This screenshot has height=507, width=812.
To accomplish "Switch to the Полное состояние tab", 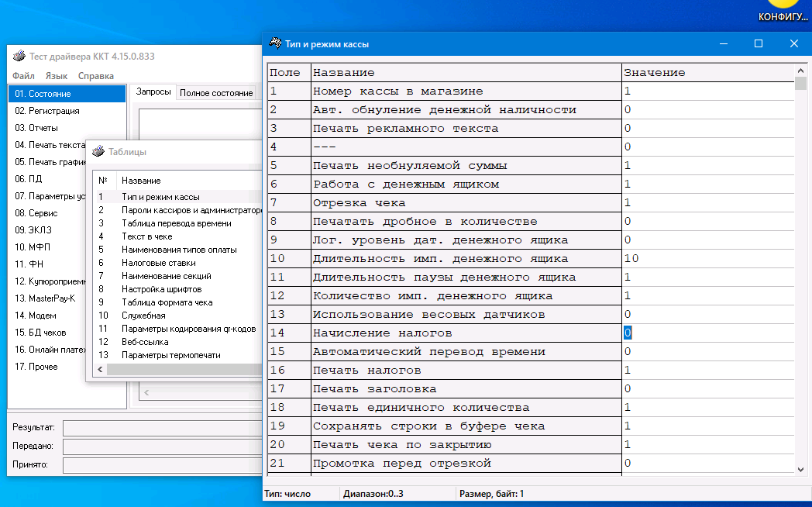I will pyautogui.click(x=216, y=93).
